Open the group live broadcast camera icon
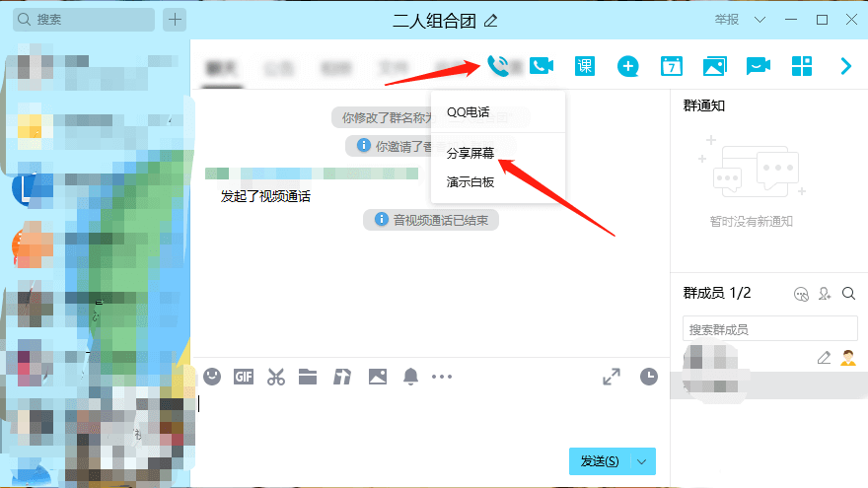Image resolution: width=868 pixels, height=488 pixels. pos(758,66)
